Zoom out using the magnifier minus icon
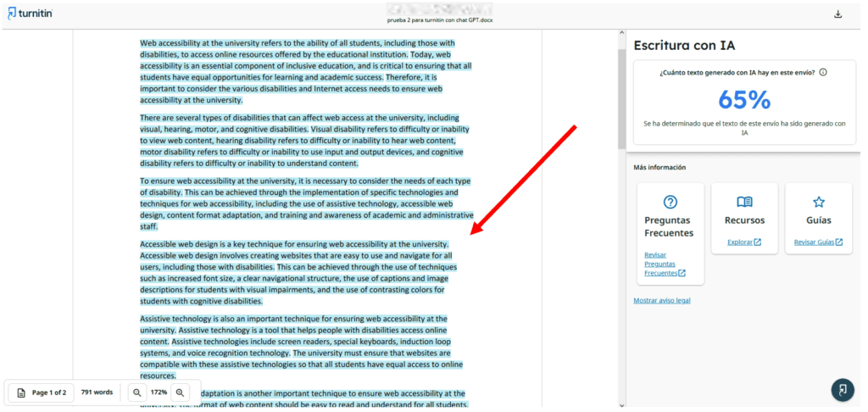This screenshot has width=868, height=412. coord(136,393)
